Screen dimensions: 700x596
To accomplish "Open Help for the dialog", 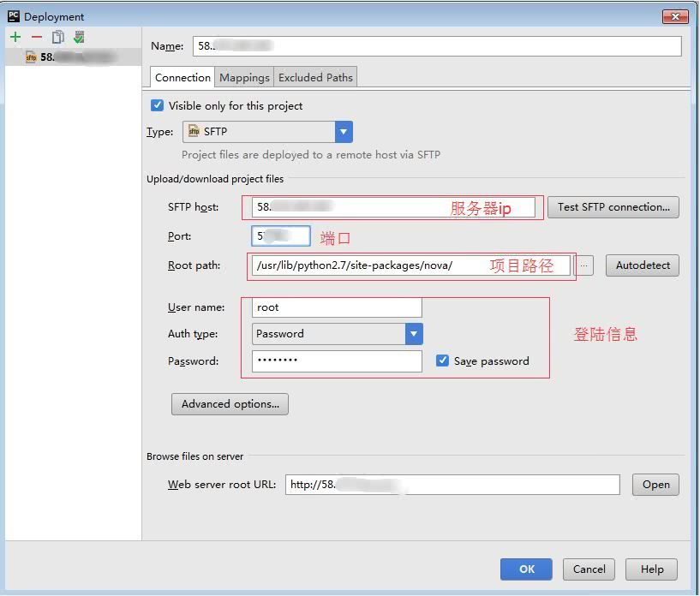I will point(651,569).
